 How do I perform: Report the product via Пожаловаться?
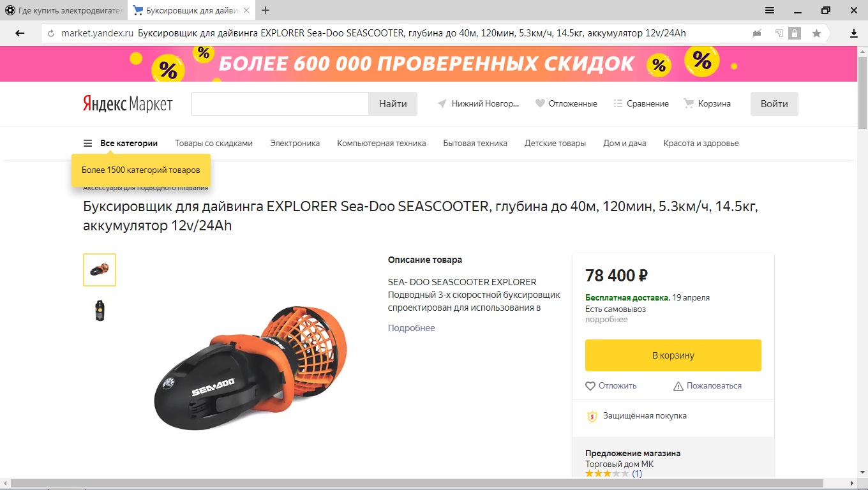(x=707, y=386)
